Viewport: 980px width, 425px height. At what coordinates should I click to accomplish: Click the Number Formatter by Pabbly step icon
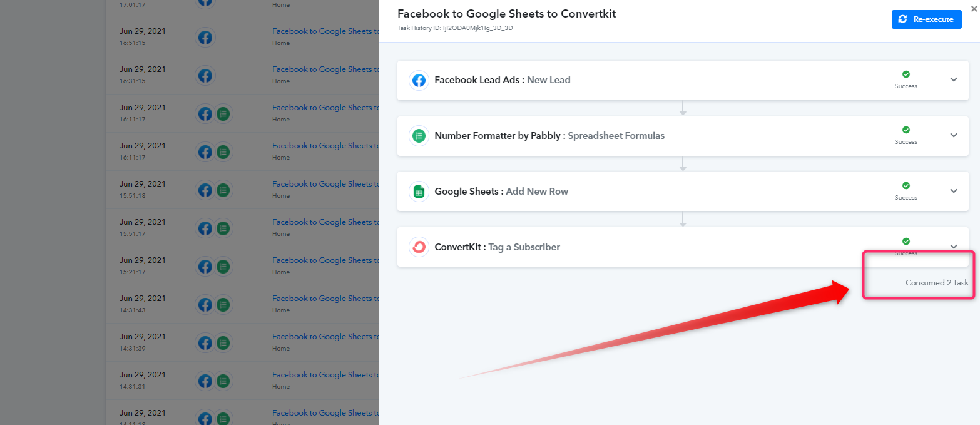coord(419,136)
